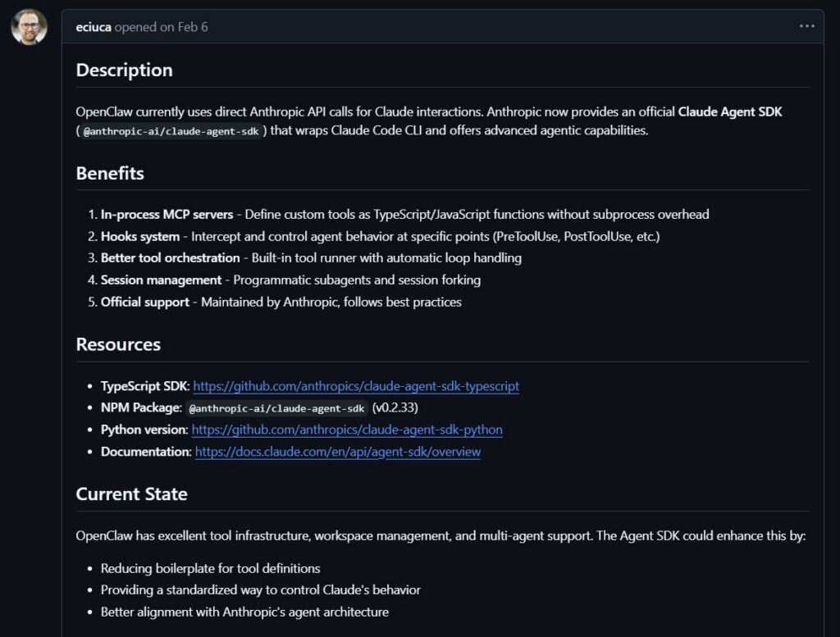Viewport: 840px width, 637px height.
Task: Click the bold 'Claude Agent SDK' text
Action: (x=730, y=111)
